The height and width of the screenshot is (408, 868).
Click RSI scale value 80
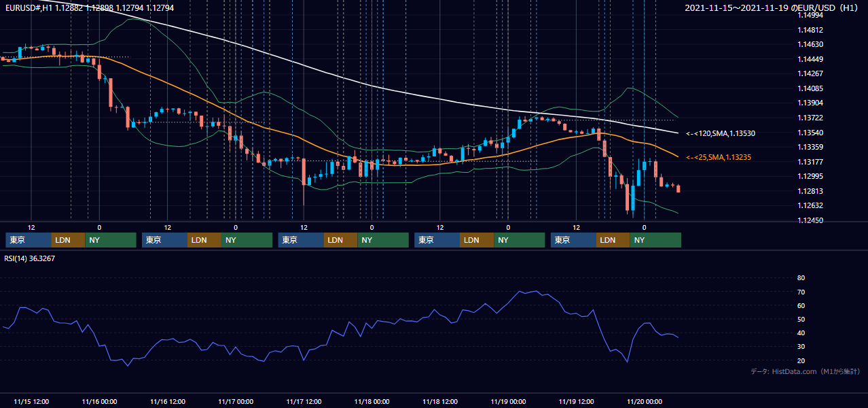coord(801,278)
